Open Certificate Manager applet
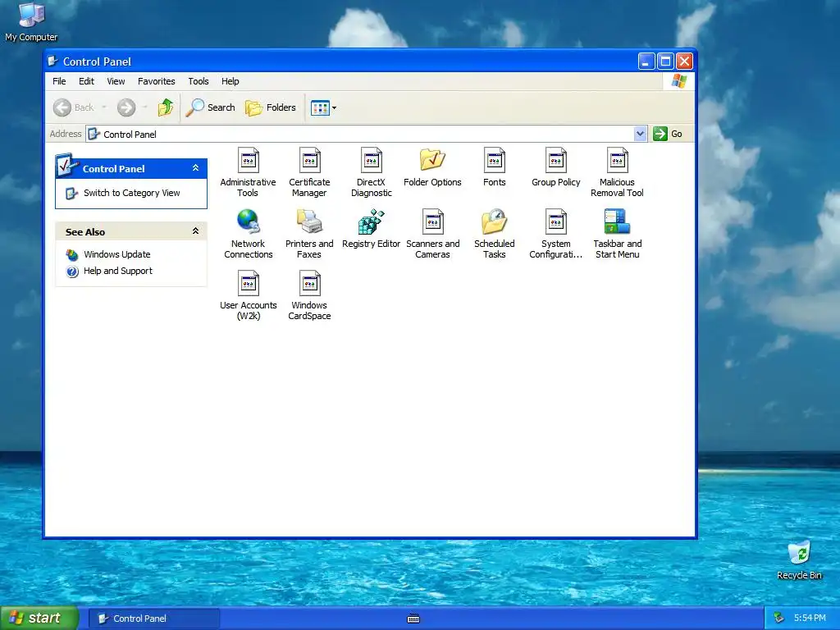This screenshot has height=630, width=840. point(309,172)
